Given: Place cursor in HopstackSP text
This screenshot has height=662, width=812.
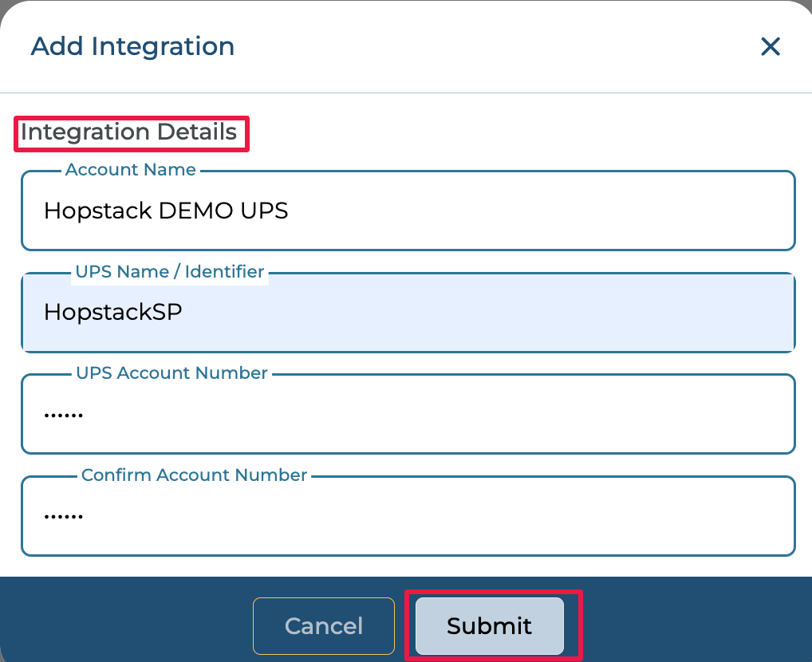Looking at the screenshot, I should pyautogui.click(x=112, y=312).
